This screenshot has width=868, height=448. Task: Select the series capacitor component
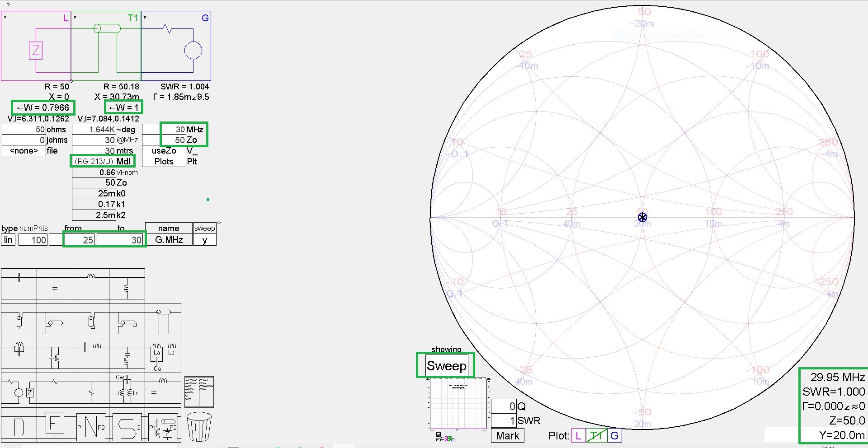tap(19, 285)
